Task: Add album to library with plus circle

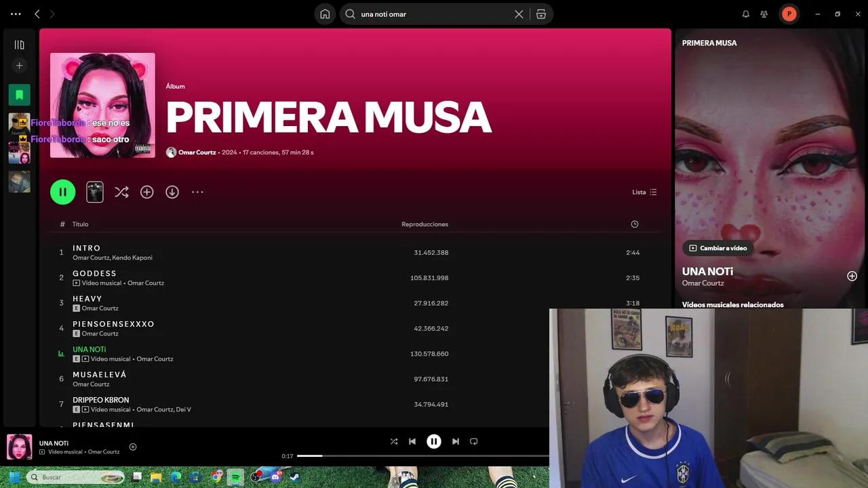Action: click(146, 192)
